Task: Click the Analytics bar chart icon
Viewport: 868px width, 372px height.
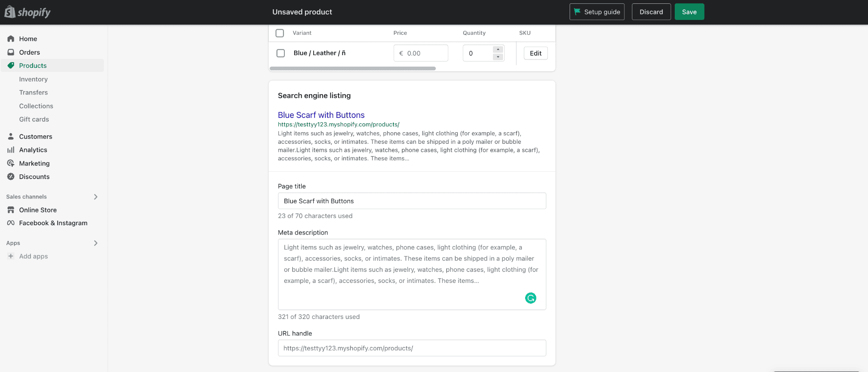Action: pyautogui.click(x=11, y=150)
